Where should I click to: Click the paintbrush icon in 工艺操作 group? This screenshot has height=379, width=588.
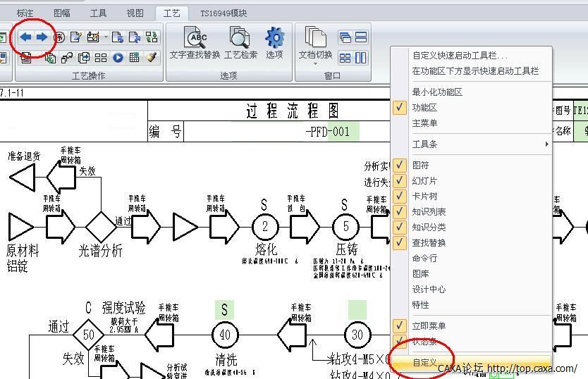tap(152, 58)
